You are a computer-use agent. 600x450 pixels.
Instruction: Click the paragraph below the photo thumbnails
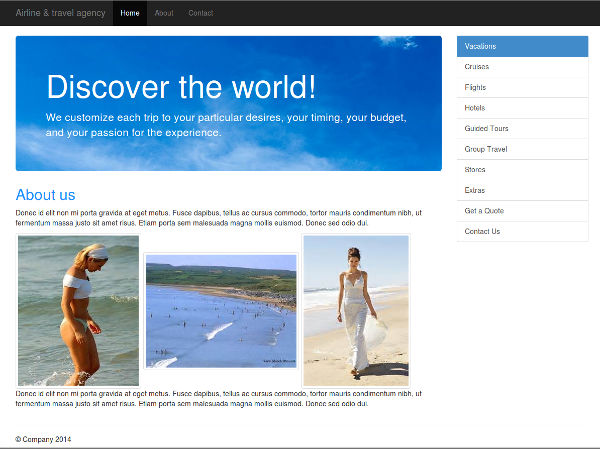tap(218, 398)
